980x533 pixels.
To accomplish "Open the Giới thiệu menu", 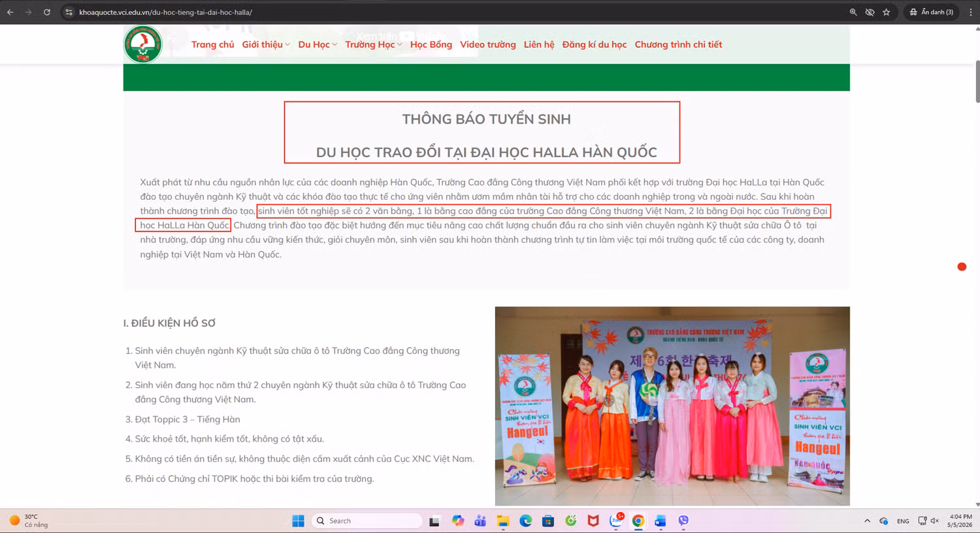I will tap(263, 44).
